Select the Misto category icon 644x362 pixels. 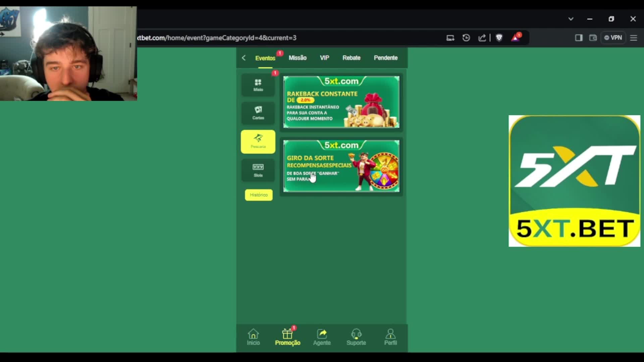coord(258,85)
